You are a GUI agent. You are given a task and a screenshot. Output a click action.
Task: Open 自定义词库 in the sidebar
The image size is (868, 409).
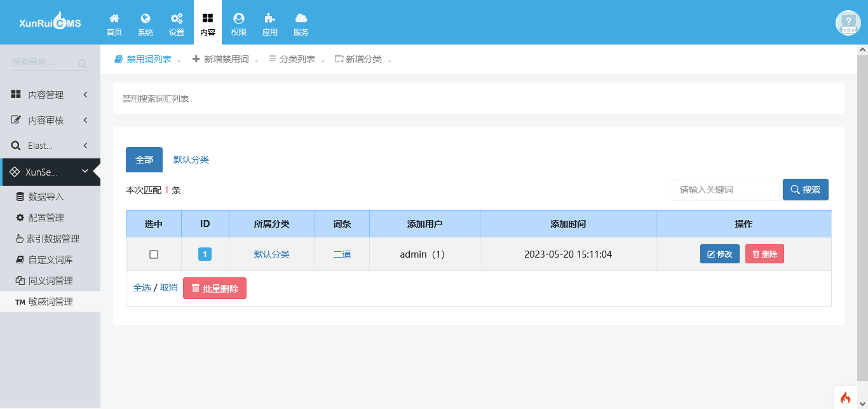(x=50, y=260)
